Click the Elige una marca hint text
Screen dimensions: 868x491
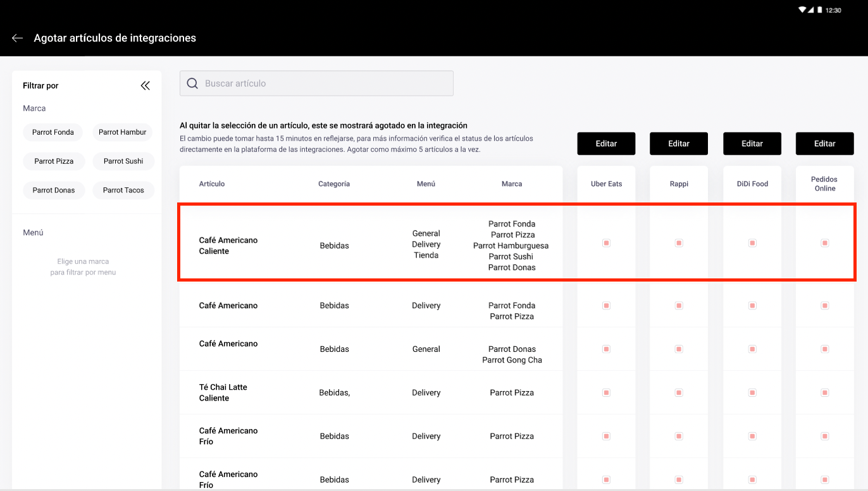[83, 267]
